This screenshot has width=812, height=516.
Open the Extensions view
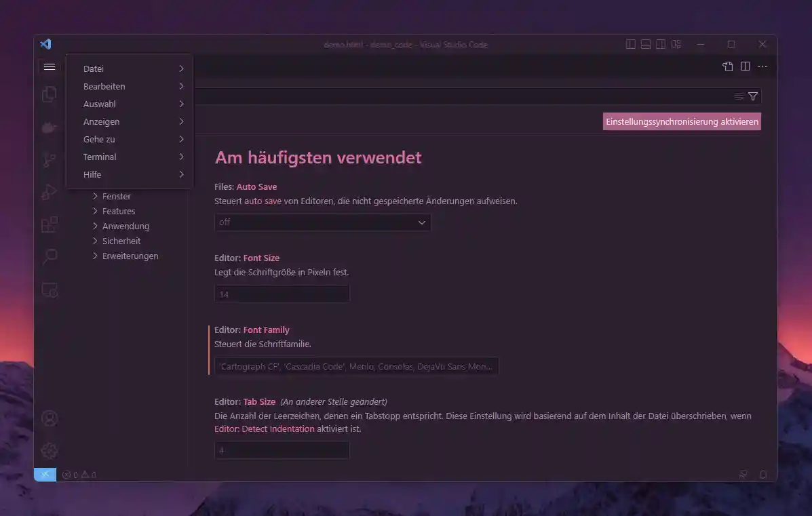tap(50, 224)
